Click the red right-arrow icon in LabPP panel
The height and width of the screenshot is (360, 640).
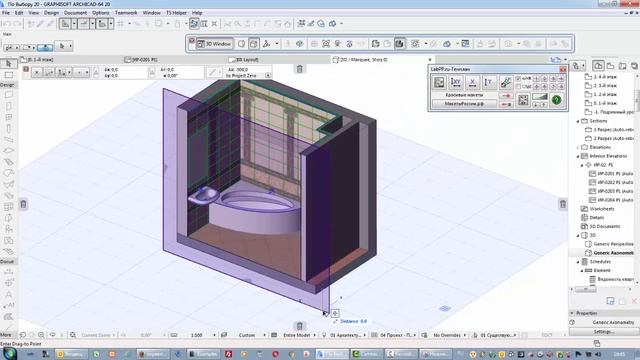point(507,96)
